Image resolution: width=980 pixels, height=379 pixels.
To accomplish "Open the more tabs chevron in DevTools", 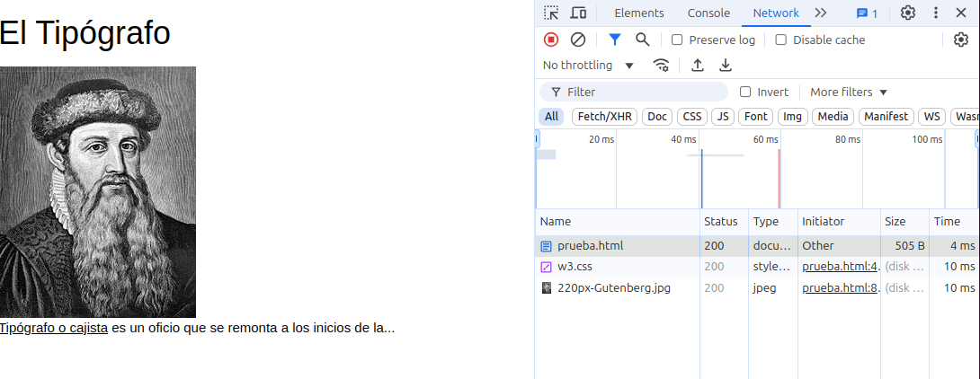I will (x=821, y=13).
